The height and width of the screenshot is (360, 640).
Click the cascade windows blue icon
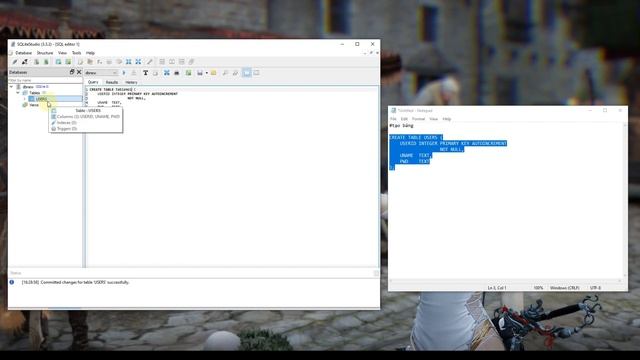click(138, 62)
